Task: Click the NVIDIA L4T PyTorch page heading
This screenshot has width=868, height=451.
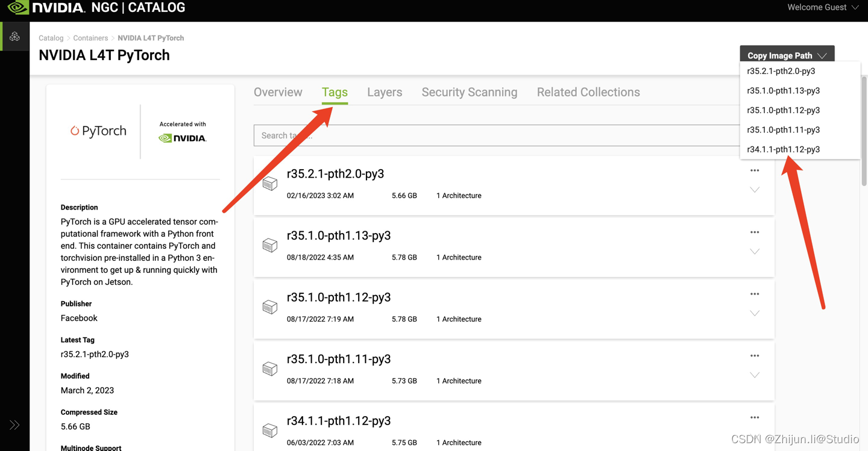Action: 104,55
